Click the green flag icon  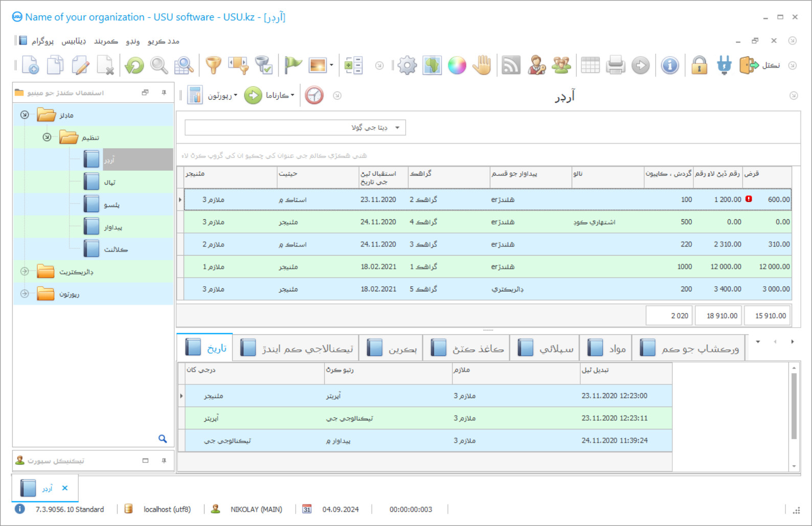(293, 65)
